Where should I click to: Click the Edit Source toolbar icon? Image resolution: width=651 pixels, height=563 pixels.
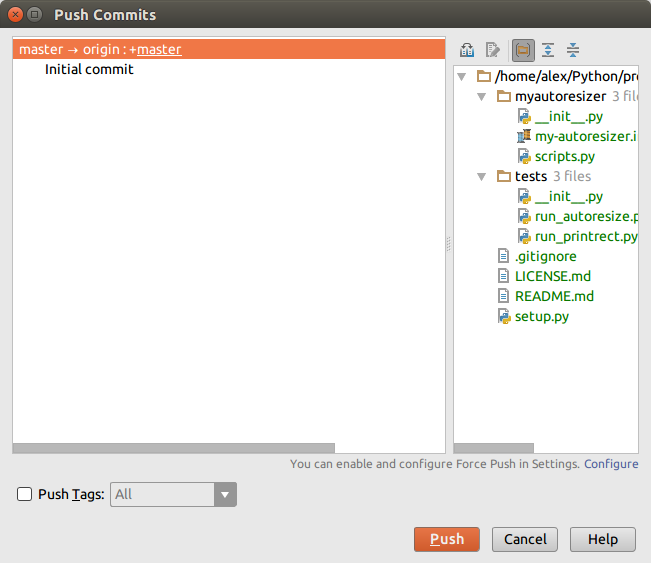point(493,50)
